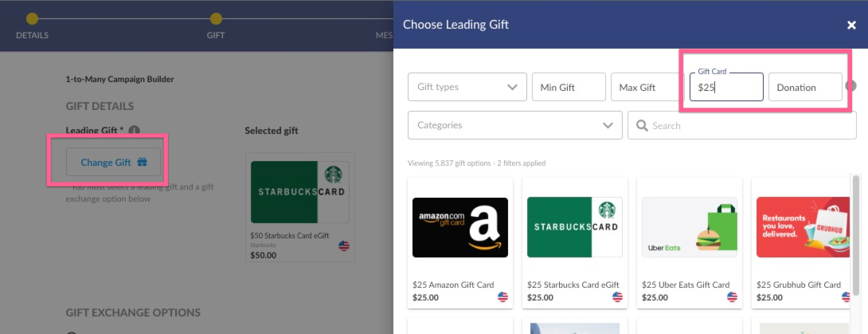Open the Gift types dropdown
Viewport: 868px width, 334px height.
(x=467, y=87)
